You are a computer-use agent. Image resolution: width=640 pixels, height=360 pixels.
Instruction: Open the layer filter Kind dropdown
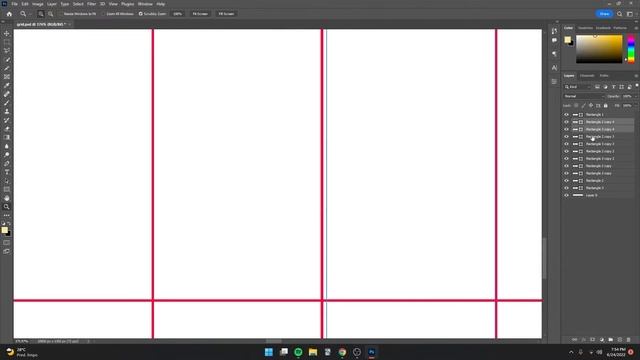pyautogui.click(x=577, y=87)
